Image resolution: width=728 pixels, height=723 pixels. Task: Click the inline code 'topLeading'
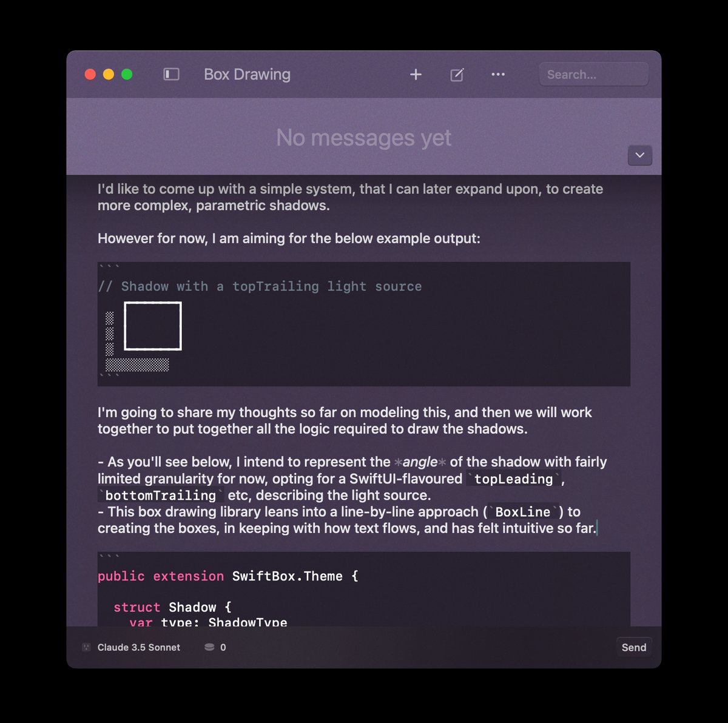[x=513, y=479]
